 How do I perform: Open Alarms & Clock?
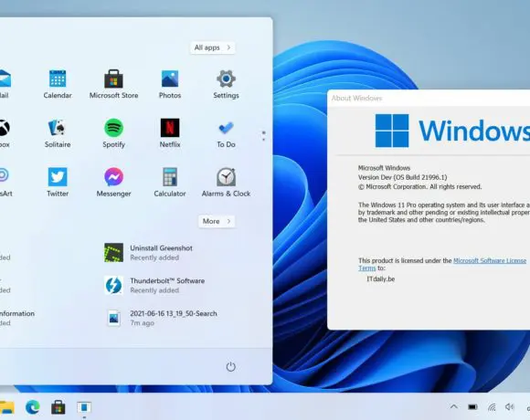coord(226,183)
